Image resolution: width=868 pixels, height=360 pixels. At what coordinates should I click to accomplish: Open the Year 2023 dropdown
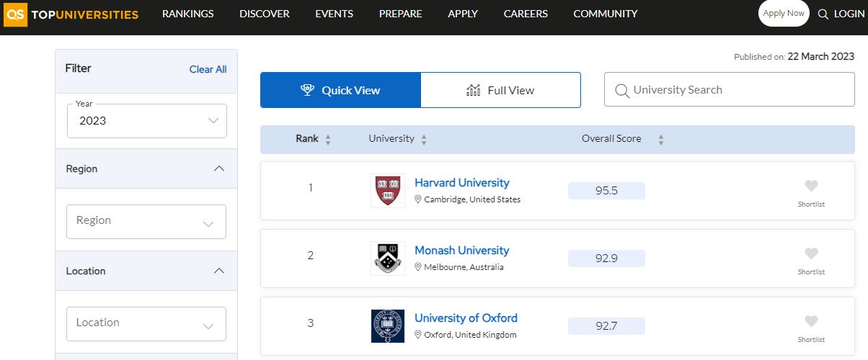pyautogui.click(x=147, y=121)
